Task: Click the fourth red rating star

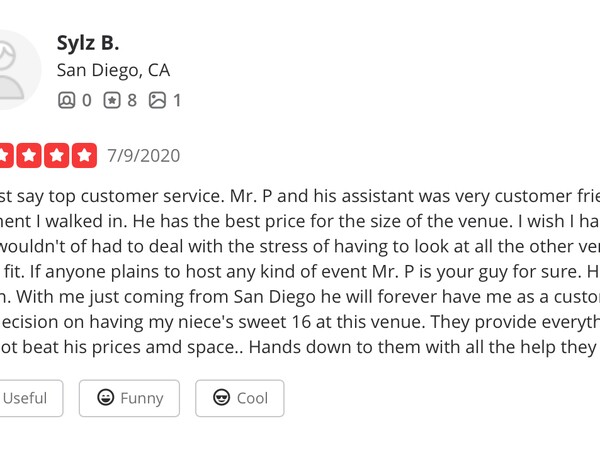Action: click(x=57, y=155)
